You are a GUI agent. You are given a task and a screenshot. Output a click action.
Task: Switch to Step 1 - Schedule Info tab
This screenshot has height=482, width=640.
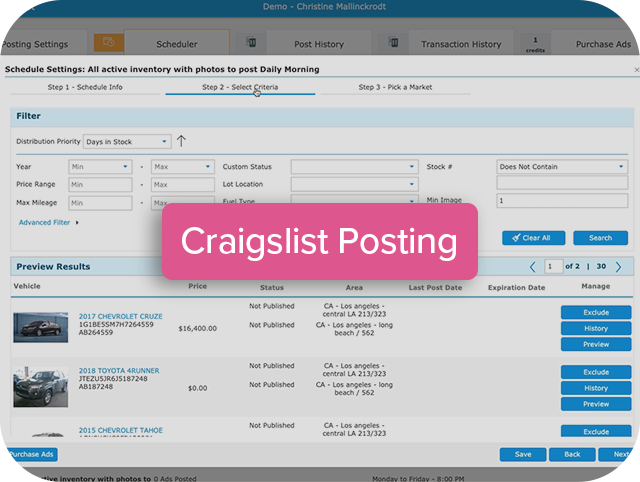tap(85, 87)
